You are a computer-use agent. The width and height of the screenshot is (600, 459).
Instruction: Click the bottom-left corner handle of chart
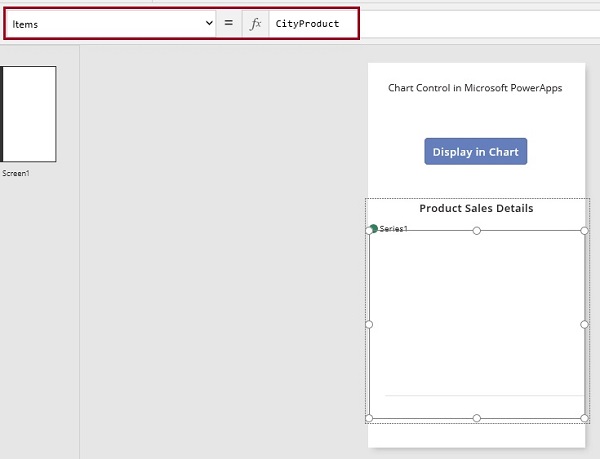point(369,418)
